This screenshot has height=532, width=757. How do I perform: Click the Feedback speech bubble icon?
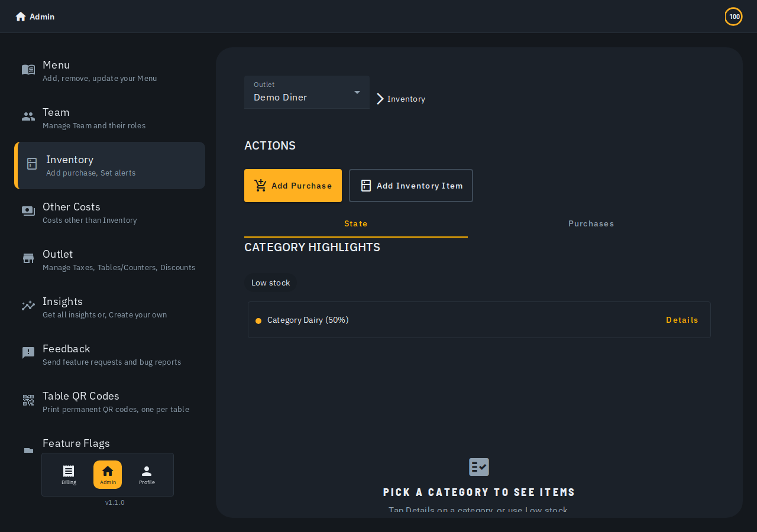pyautogui.click(x=28, y=353)
